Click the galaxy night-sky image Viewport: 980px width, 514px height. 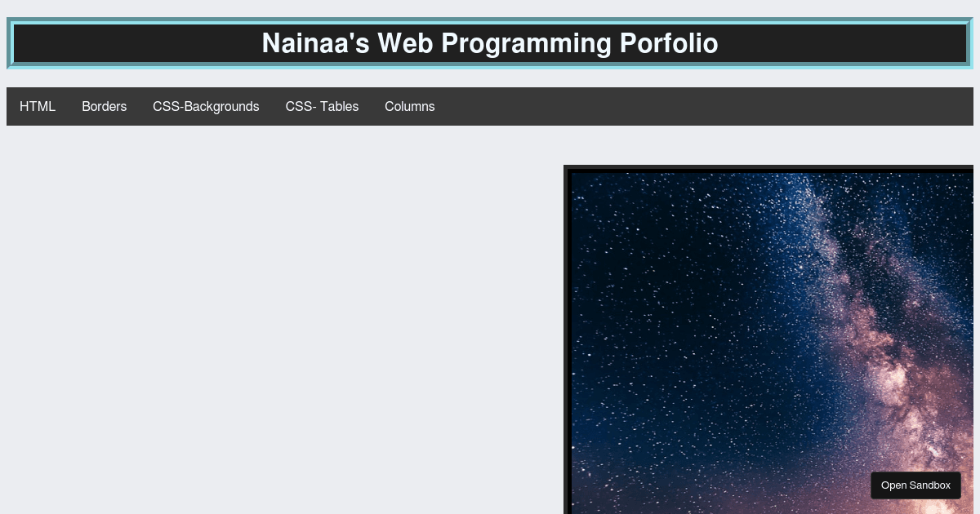pyautogui.click(x=768, y=326)
